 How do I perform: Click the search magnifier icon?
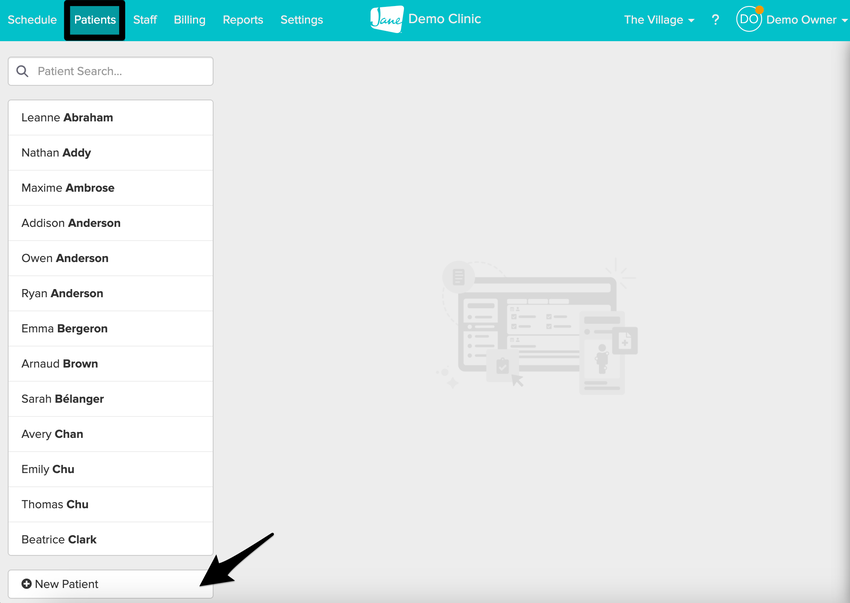tap(22, 71)
